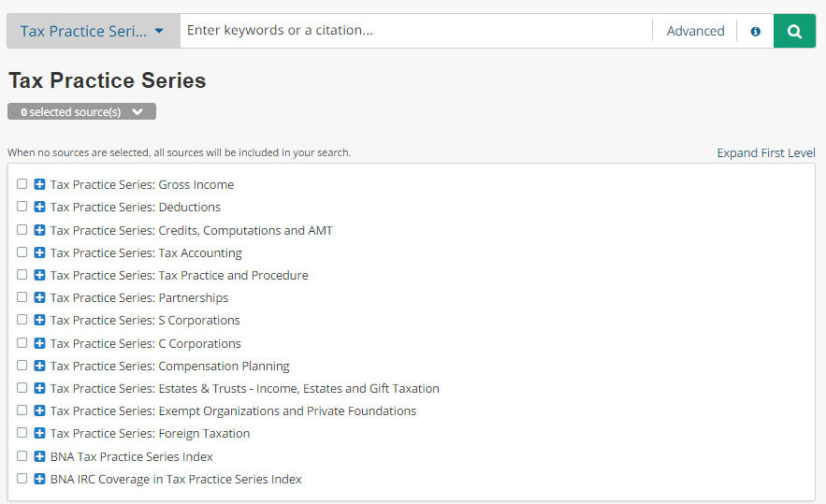The image size is (826, 504).
Task: Expand BNA Tax Practice Series Index plus icon
Action: [x=39, y=456]
